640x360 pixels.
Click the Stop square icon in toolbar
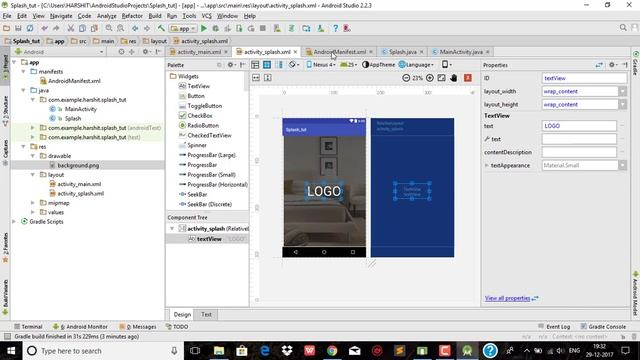pyautogui.click(x=263, y=29)
